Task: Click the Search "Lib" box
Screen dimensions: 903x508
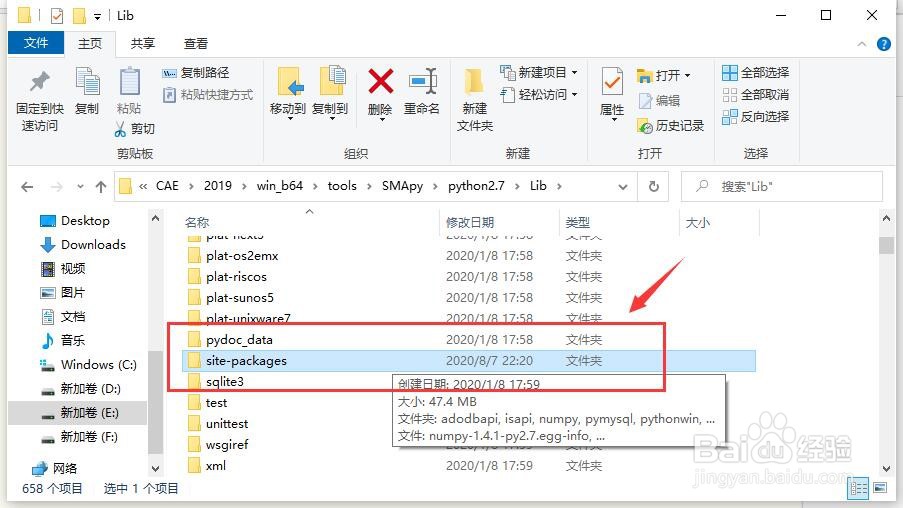Action: (782, 187)
